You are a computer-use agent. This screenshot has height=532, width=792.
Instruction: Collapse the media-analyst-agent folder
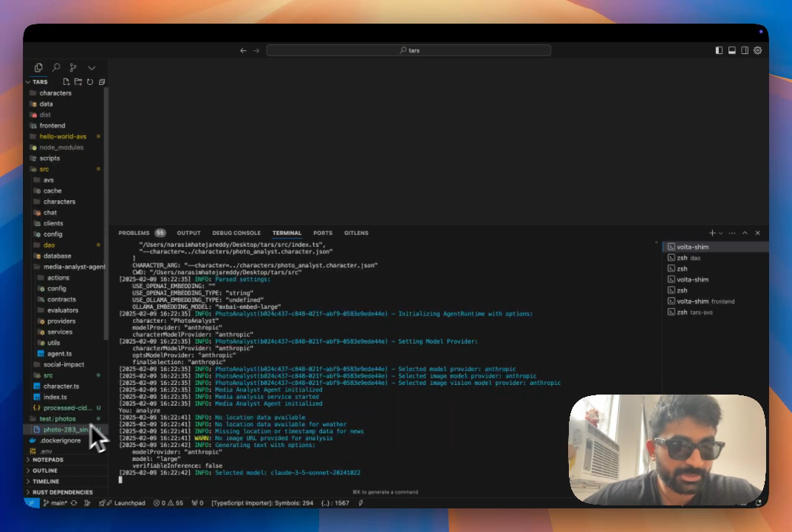pyautogui.click(x=74, y=267)
